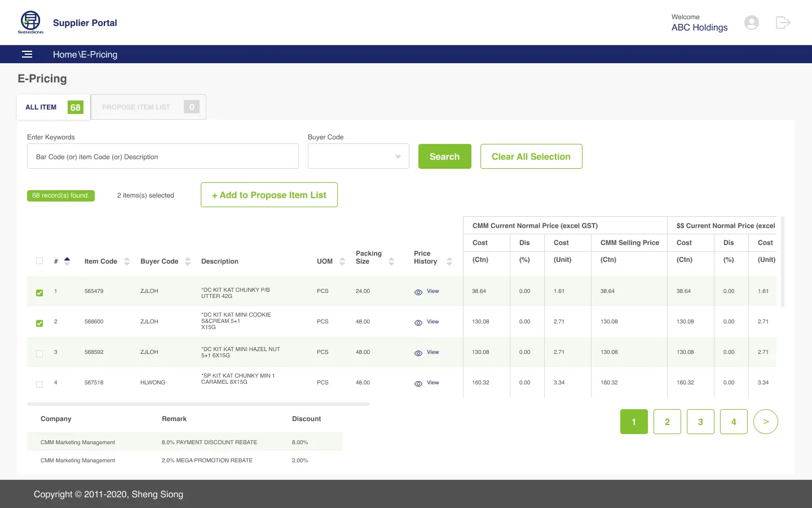Click the user profile icon
The width and height of the screenshot is (812, 508).
pos(752,23)
